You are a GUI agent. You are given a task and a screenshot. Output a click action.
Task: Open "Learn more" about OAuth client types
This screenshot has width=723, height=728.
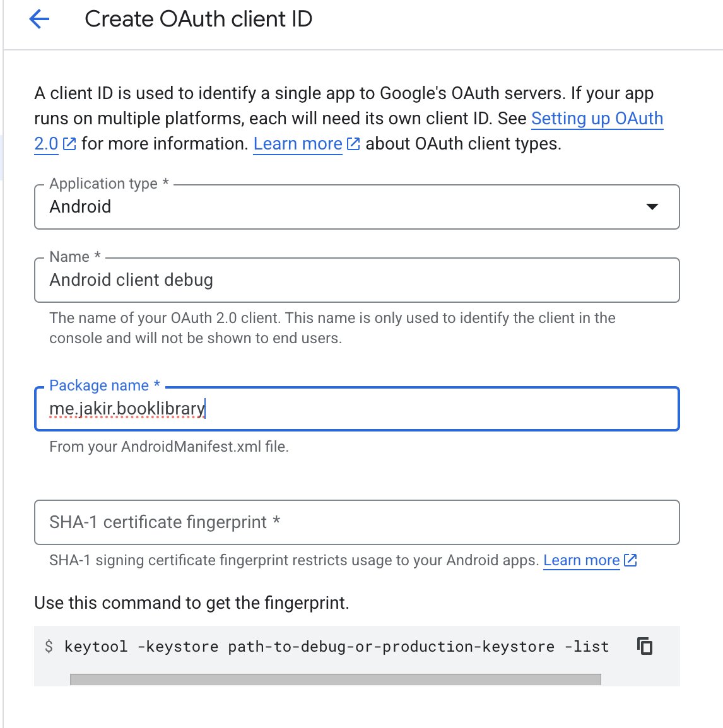pos(298,144)
